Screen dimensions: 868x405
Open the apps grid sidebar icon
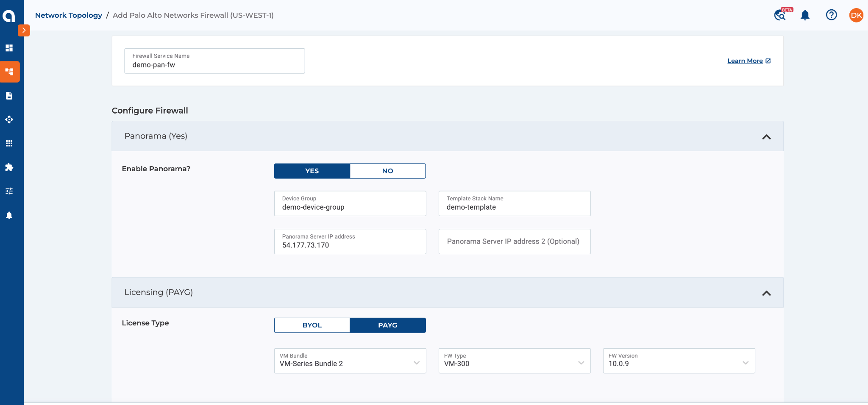pyautogui.click(x=9, y=143)
